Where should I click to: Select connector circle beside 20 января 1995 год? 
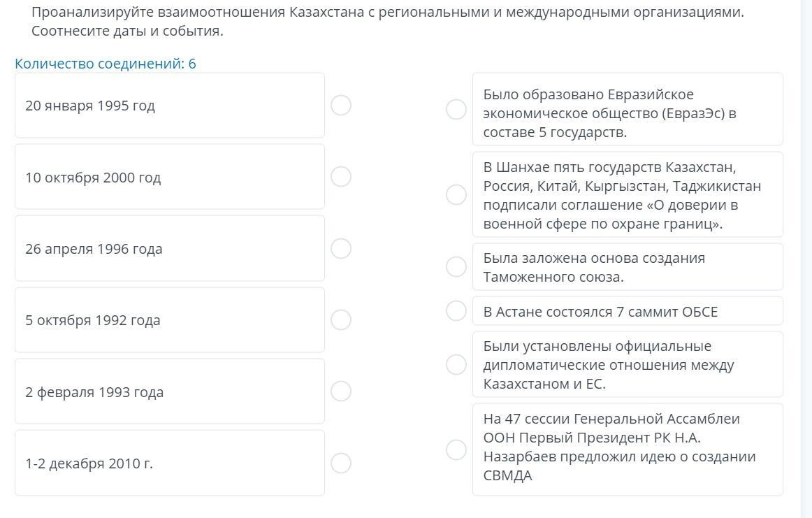341,106
